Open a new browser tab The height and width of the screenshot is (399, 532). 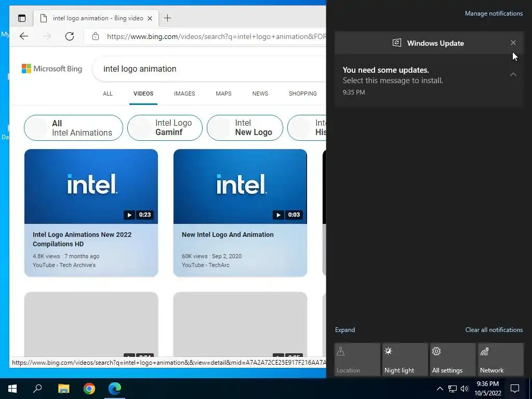tap(167, 18)
